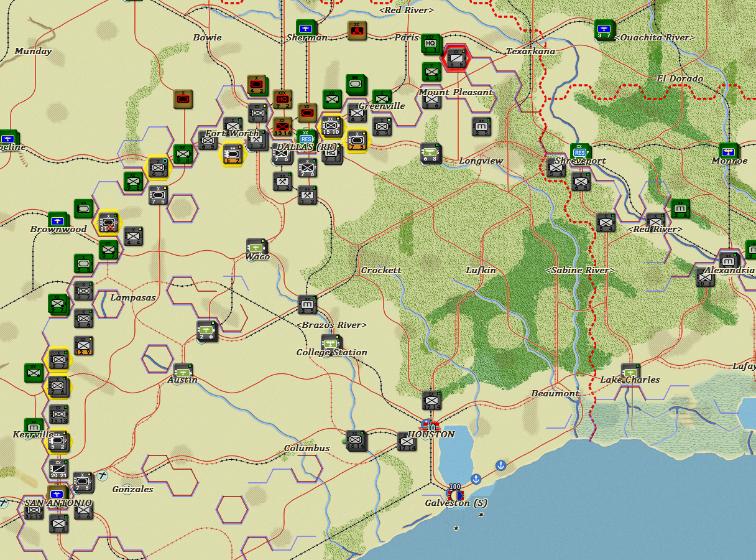Image resolution: width=756 pixels, height=560 pixels.
Task: Select the green air unit at Monroe
Action: pos(728,151)
